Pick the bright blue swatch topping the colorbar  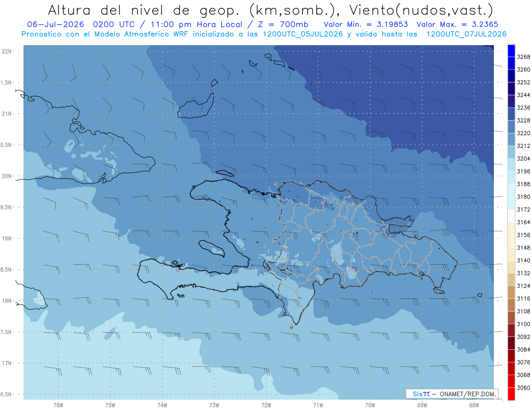pos(511,51)
